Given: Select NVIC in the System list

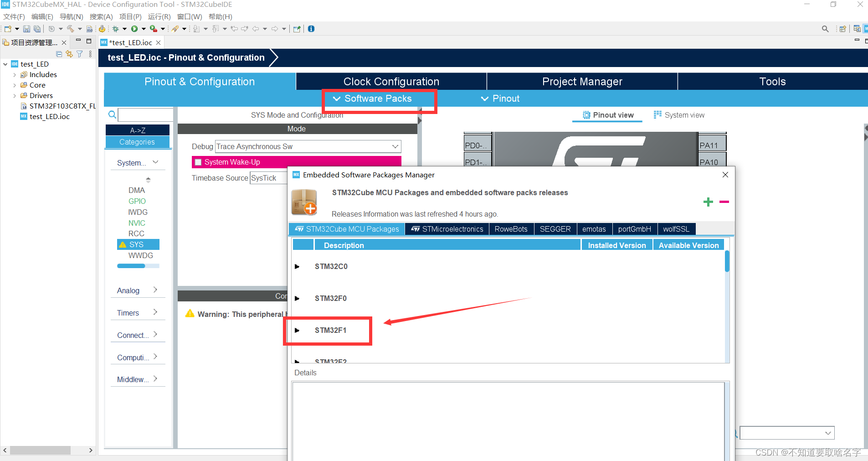Looking at the screenshot, I should (137, 223).
